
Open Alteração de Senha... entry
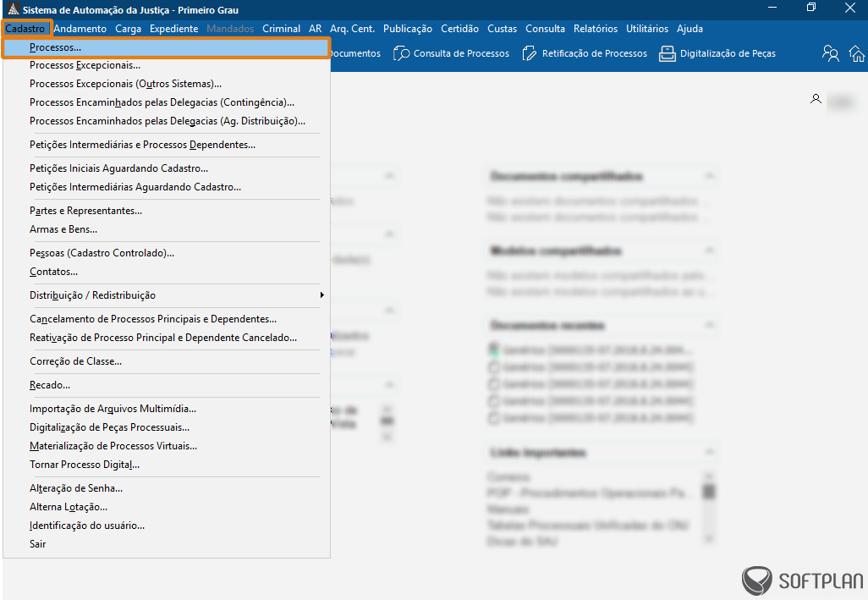click(166, 488)
